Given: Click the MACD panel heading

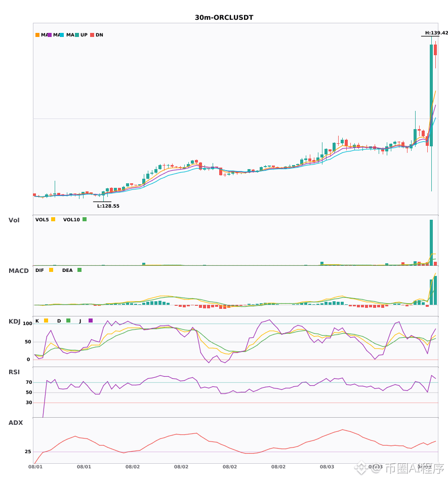Looking at the screenshot, I should (x=18, y=271).
